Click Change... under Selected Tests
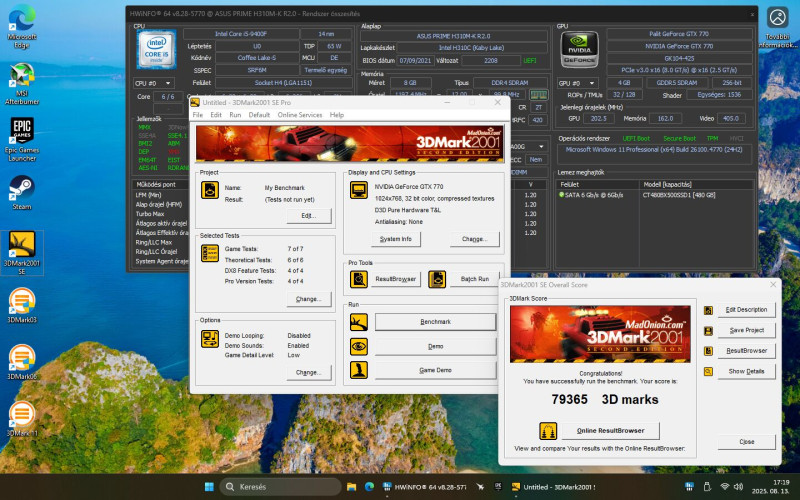The height and width of the screenshot is (500, 800). [x=309, y=299]
